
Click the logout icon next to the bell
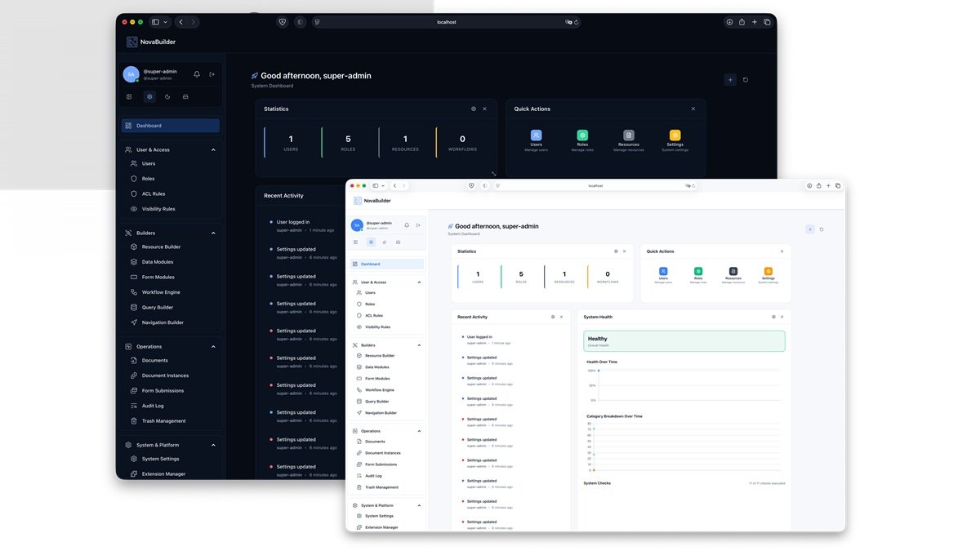[x=211, y=74]
